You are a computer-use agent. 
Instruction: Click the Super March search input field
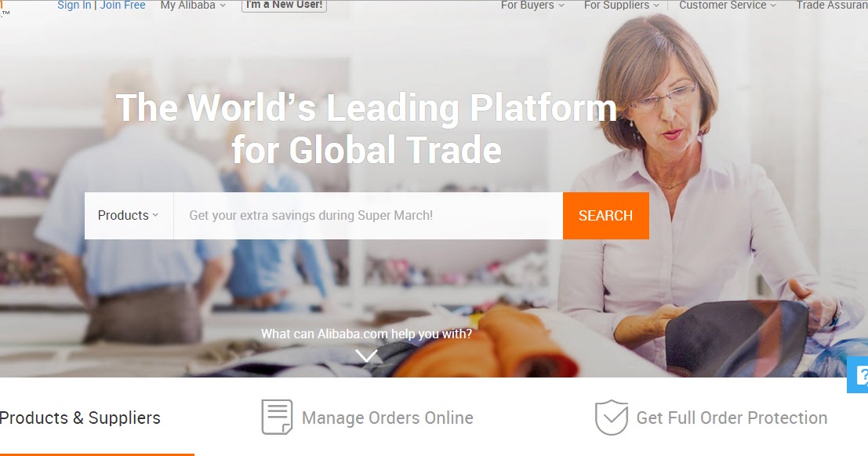[x=368, y=216]
